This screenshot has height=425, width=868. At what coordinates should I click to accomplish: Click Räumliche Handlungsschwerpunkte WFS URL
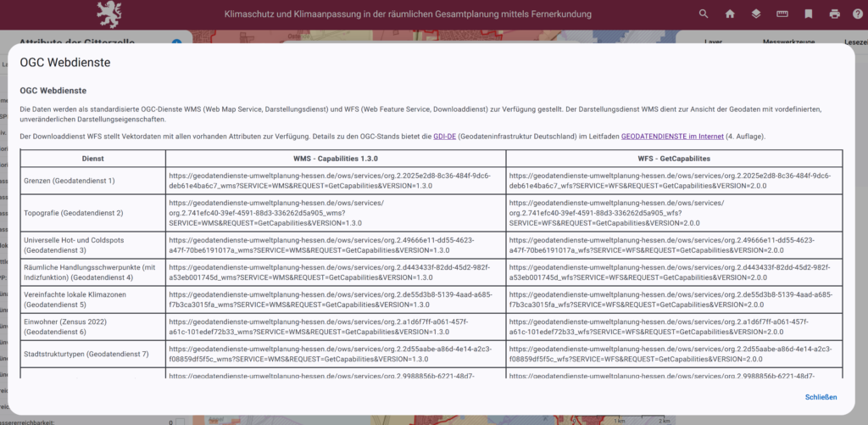pyautogui.click(x=670, y=272)
